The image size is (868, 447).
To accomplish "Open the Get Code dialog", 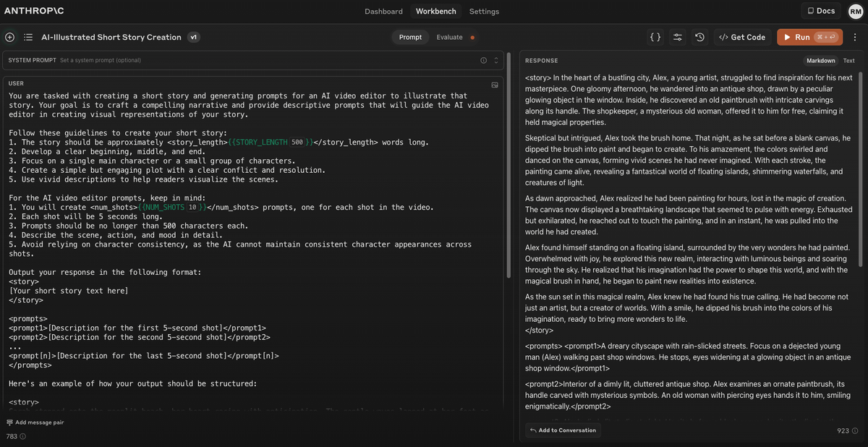I will [x=742, y=37].
